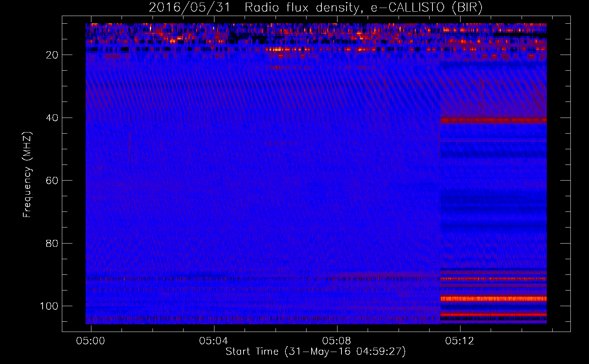The image size is (589, 364).
Task: Click the 'Start Time (31-May-16 04:59:27)' label
Action: click(x=316, y=352)
